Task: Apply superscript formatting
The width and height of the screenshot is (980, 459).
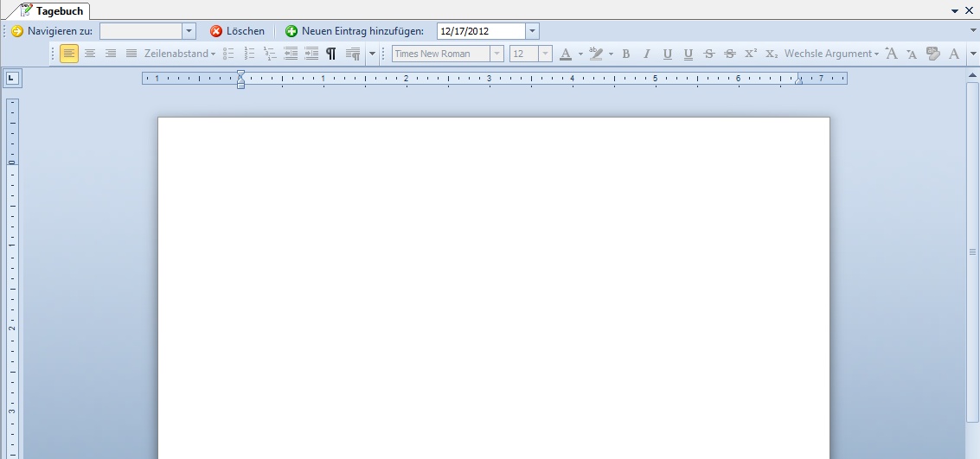Action: click(751, 54)
